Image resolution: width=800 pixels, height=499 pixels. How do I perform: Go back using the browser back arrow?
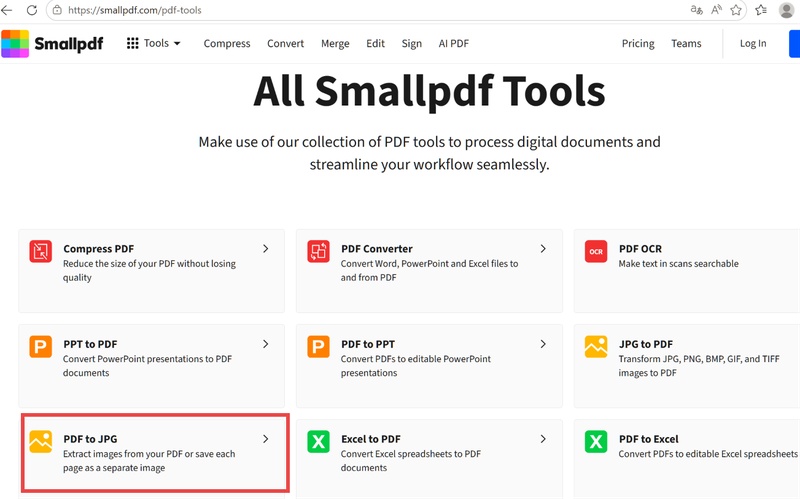coord(7,10)
